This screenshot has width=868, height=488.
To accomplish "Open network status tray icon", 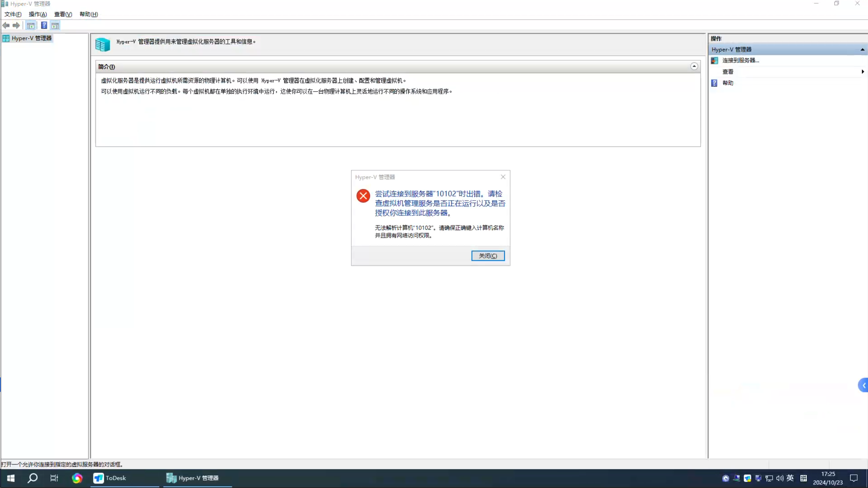I will pos(769,478).
